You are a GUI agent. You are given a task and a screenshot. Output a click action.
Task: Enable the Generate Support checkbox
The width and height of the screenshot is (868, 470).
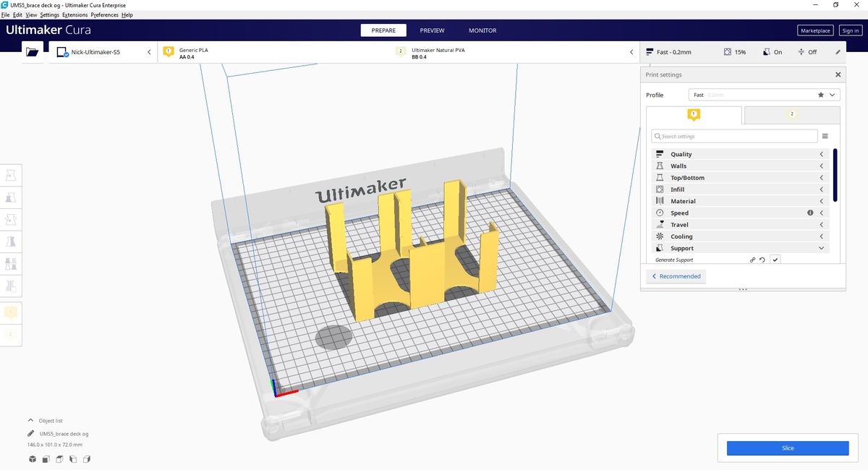[775, 259]
